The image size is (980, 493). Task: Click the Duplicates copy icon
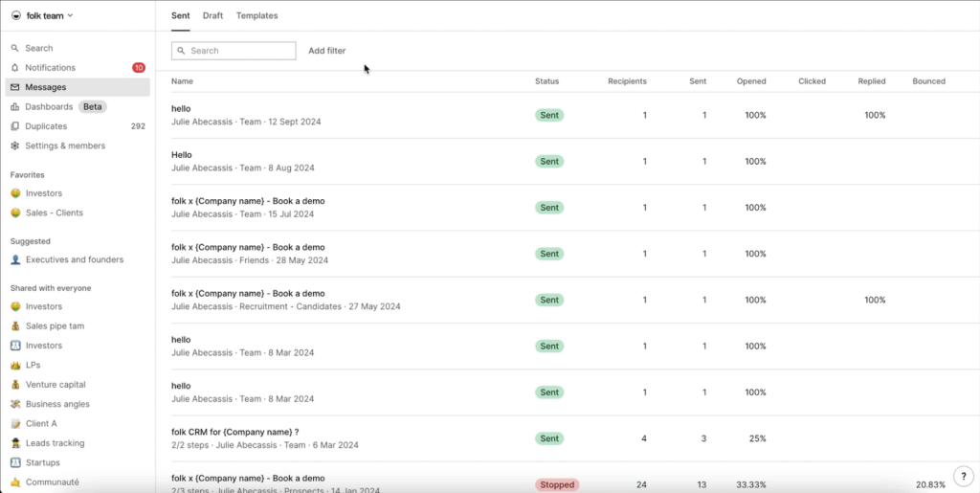[x=15, y=126]
